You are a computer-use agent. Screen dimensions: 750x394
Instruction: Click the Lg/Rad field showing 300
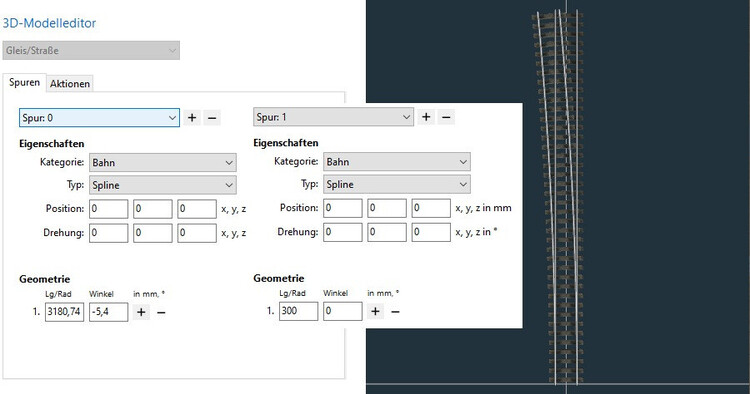[298, 311]
